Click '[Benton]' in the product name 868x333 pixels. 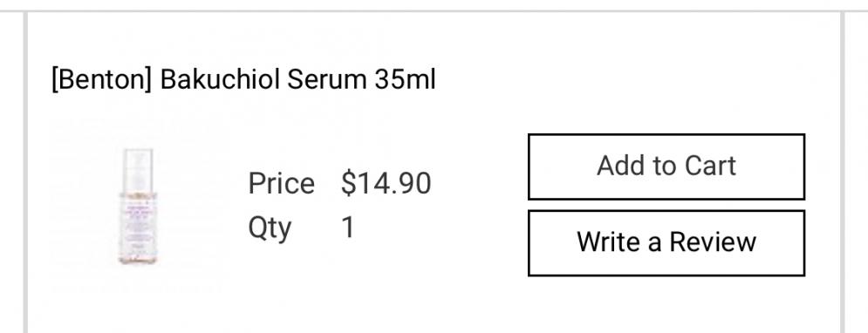pyautogui.click(x=101, y=80)
